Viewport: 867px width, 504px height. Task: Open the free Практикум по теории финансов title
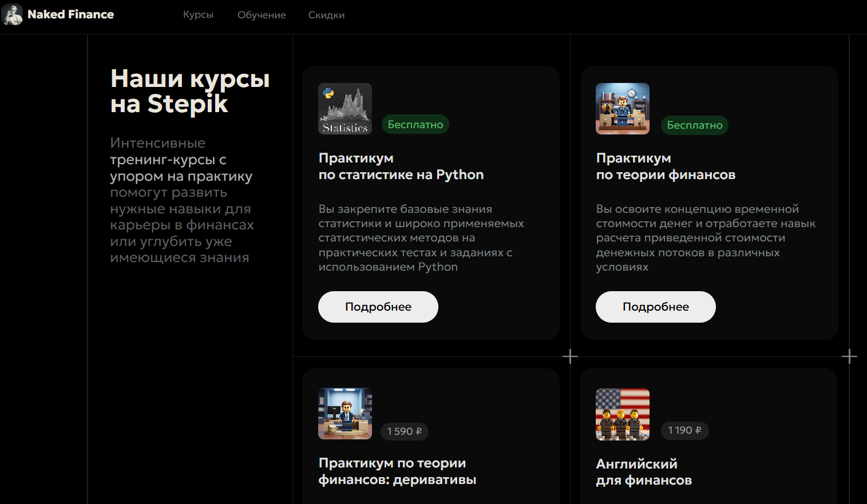click(x=665, y=166)
